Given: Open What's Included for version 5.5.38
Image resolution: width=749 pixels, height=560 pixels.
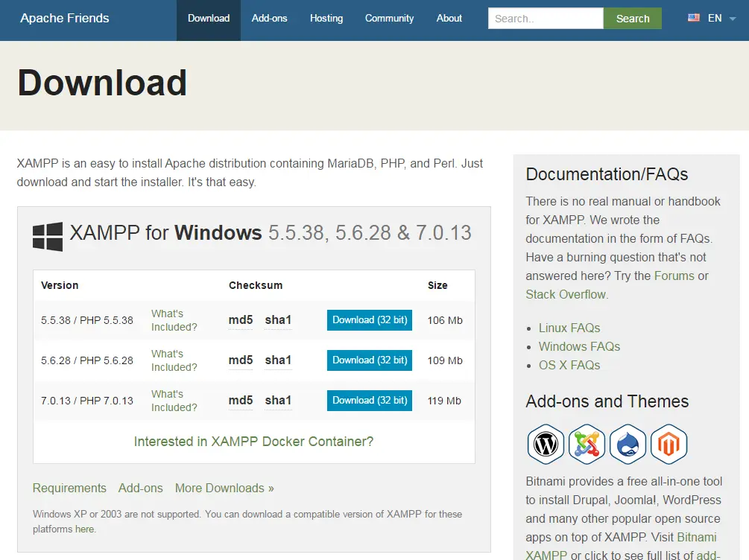Looking at the screenshot, I should pos(174,320).
